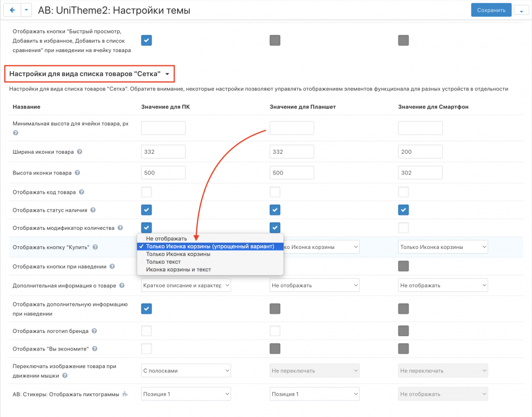Click the back arrow button in header

(x=13, y=10)
